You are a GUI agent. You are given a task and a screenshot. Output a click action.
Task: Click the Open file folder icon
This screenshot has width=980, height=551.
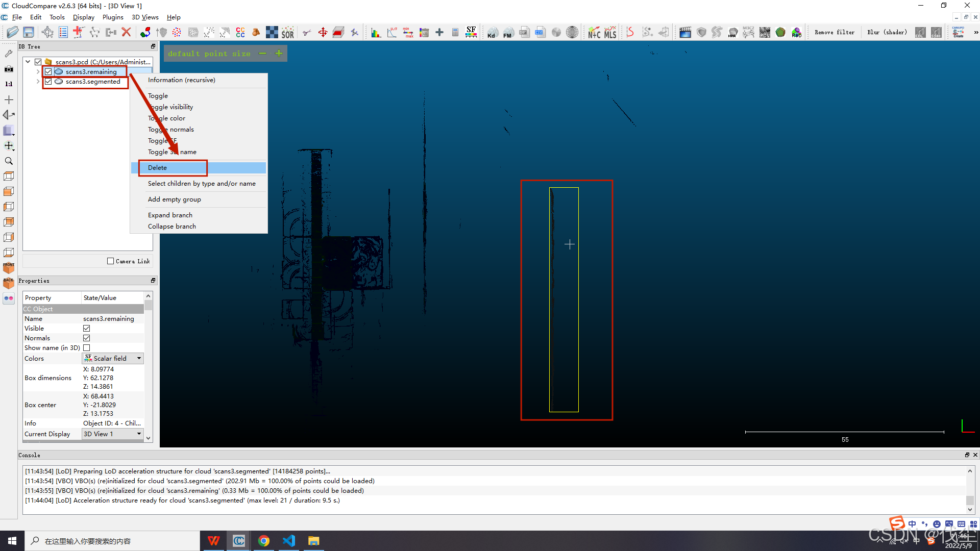point(13,33)
